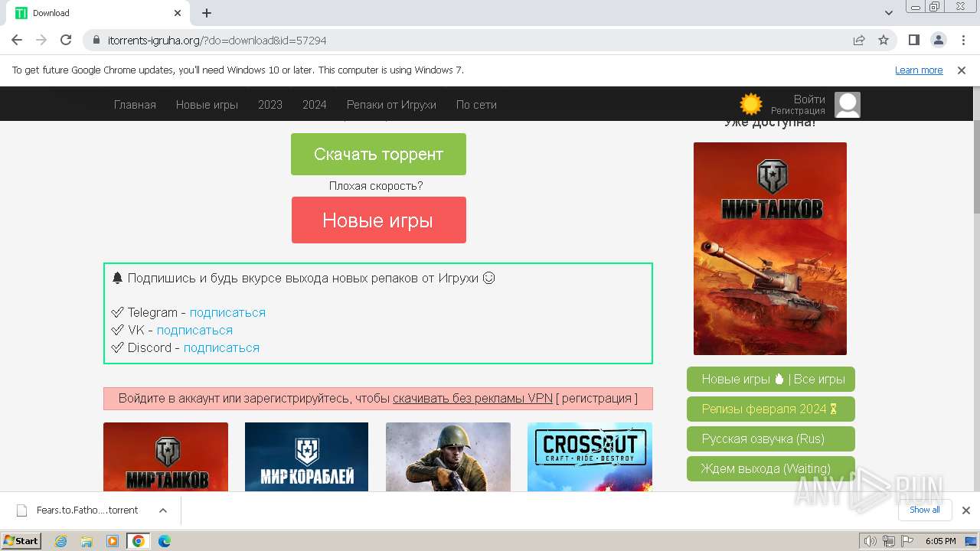Toggle the sun theme switch icon
Image resolution: width=980 pixels, height=551 pixels.
(751, 104)
